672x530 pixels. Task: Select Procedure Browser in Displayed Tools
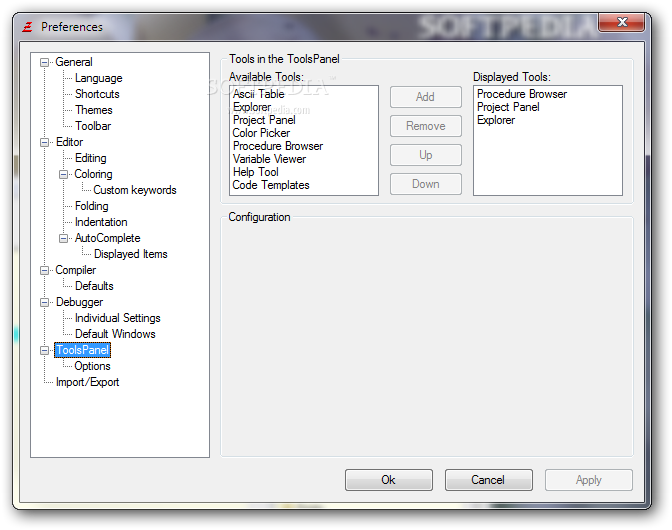point(522,94)
